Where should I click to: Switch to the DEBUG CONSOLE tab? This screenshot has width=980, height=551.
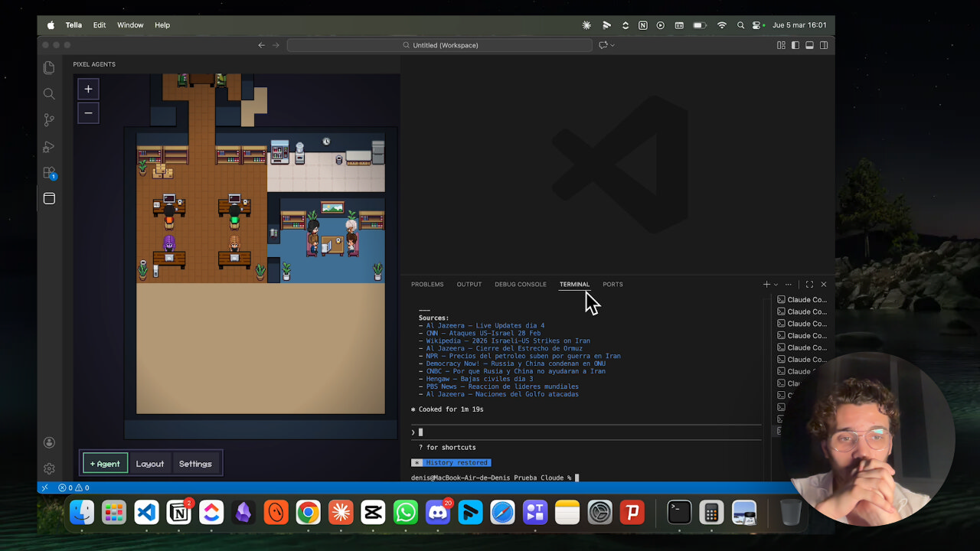[x=521, y=285]
